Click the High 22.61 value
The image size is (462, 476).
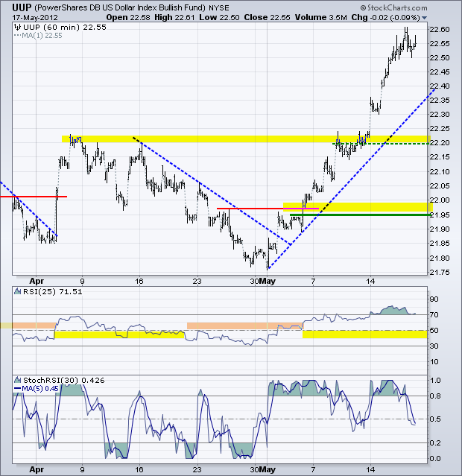174,18
